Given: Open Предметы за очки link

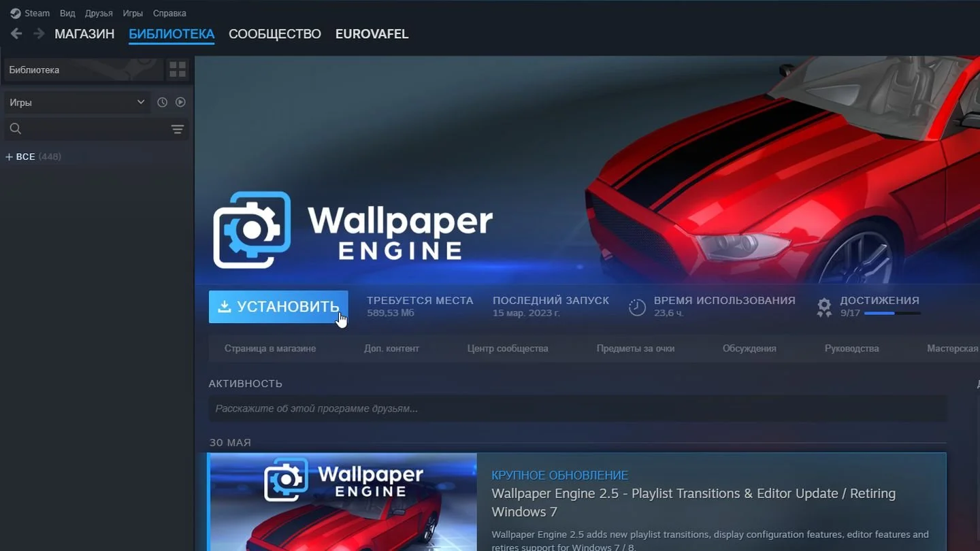Looking at the screenshot, I should (636, 348).
